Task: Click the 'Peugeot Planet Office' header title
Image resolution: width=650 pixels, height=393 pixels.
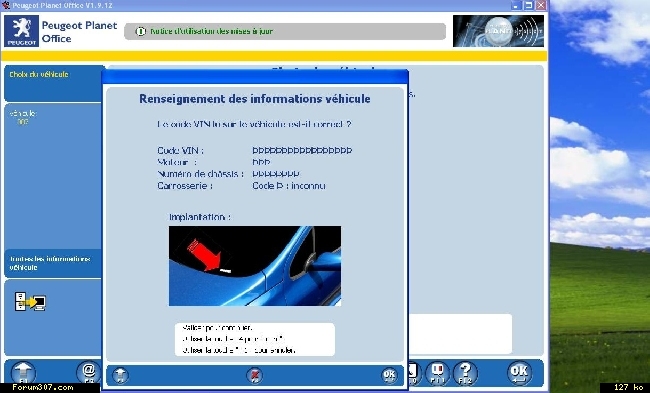Action: point(79,32)
